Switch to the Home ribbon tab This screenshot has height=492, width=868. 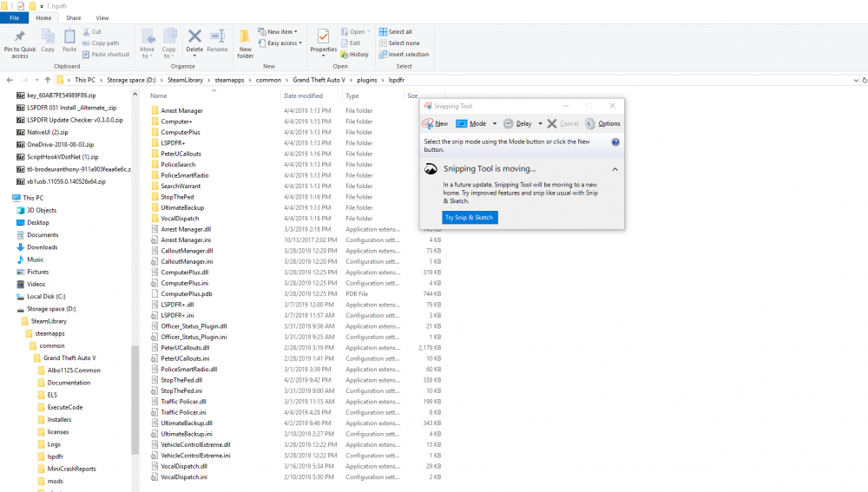43,17
